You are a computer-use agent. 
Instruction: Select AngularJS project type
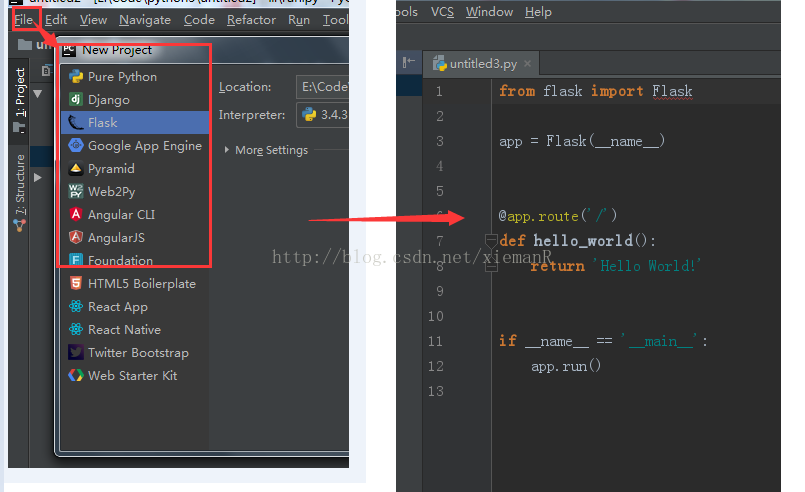click(135, 237)
